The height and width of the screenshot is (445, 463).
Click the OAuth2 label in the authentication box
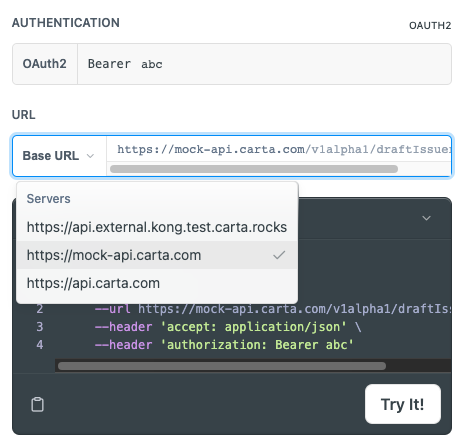45,64
